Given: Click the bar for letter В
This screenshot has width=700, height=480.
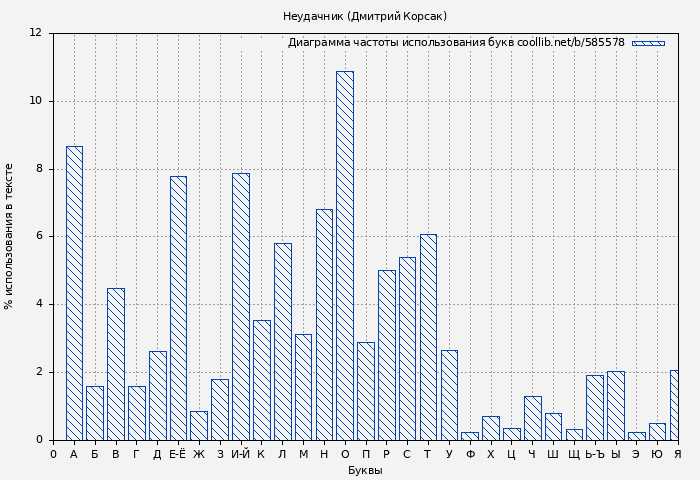Looking at the screenshot, I should coord(116,364).
